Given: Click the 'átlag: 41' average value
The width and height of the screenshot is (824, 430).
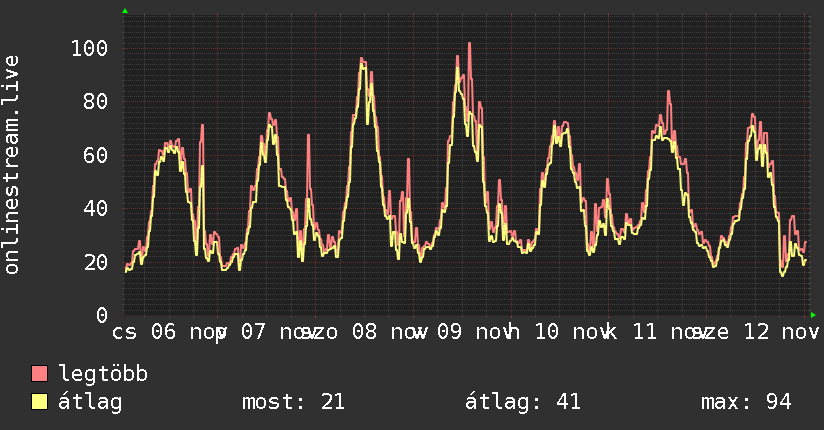Looking at the screenshot, I should (x=523, y=402).
